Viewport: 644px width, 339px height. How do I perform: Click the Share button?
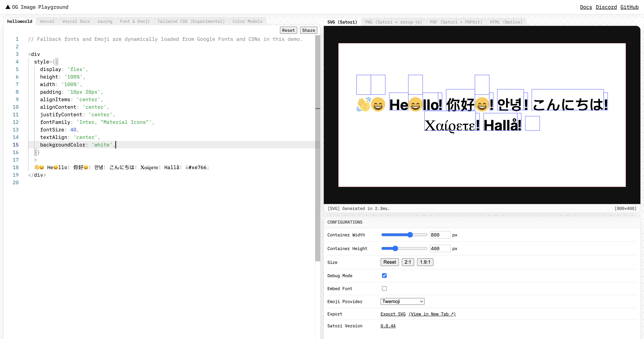[x=308, y=30]
